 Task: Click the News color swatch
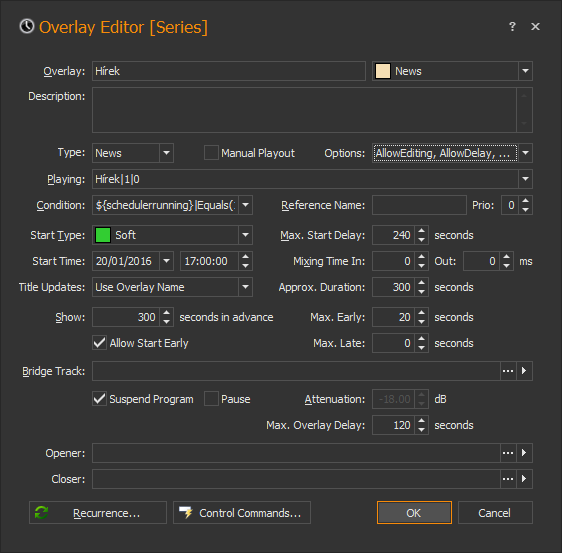382,71
